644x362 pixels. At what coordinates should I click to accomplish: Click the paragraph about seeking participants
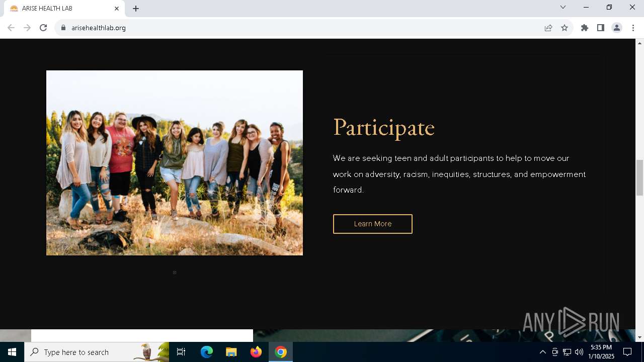(459, 174)
